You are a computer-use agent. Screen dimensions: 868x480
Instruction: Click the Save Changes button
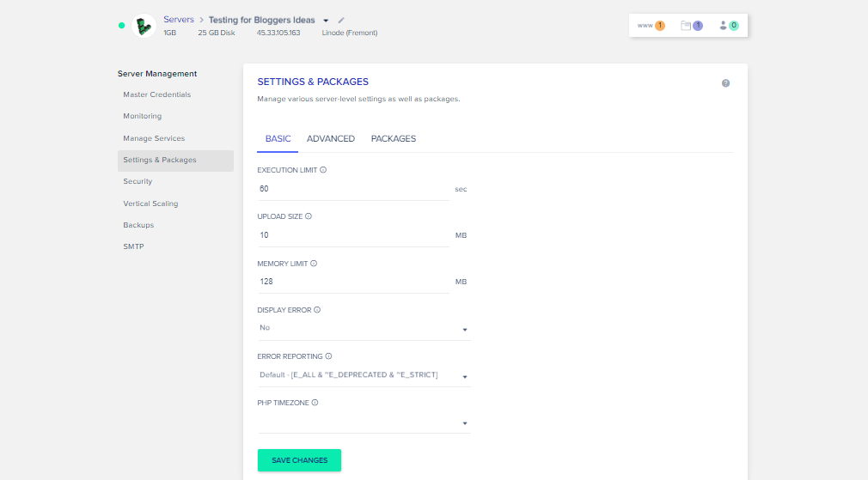coord(299,460)
